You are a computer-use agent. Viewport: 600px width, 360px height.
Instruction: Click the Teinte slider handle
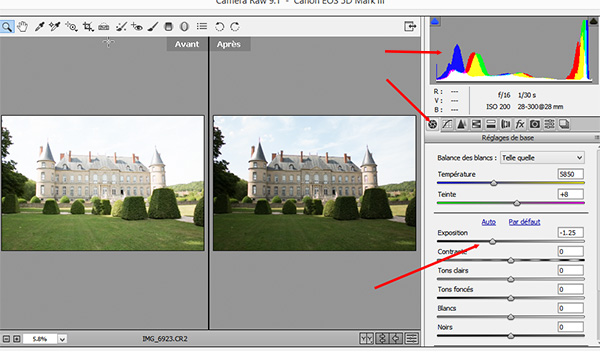517,203
